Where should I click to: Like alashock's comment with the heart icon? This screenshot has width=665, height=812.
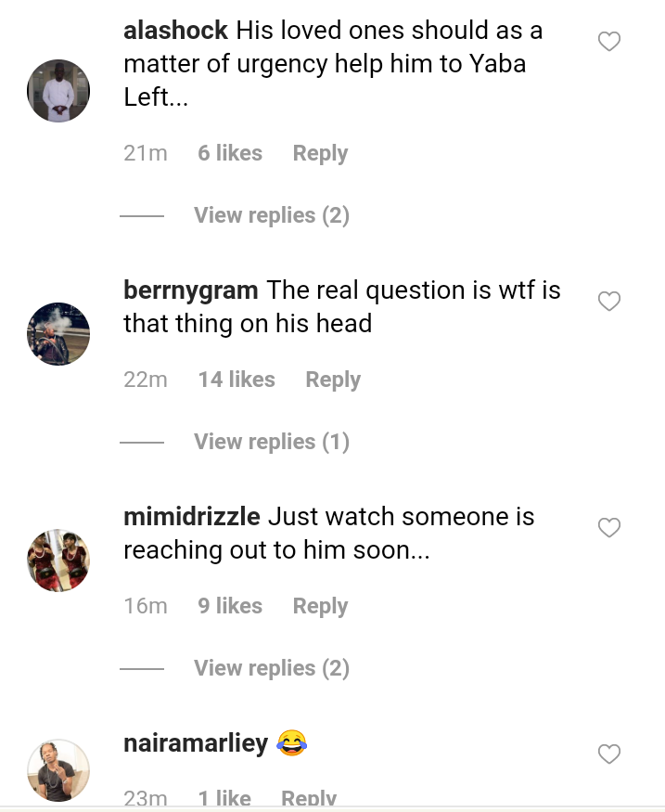(x=608, y=42)
